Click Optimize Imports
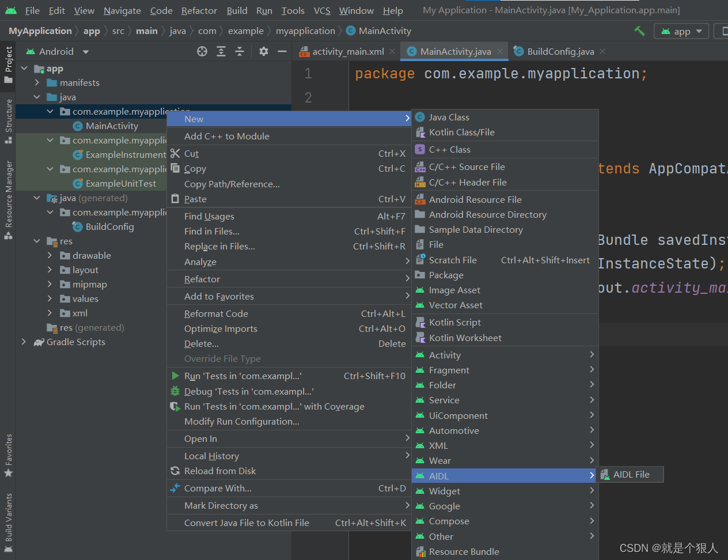 click(x=289, y=328)
